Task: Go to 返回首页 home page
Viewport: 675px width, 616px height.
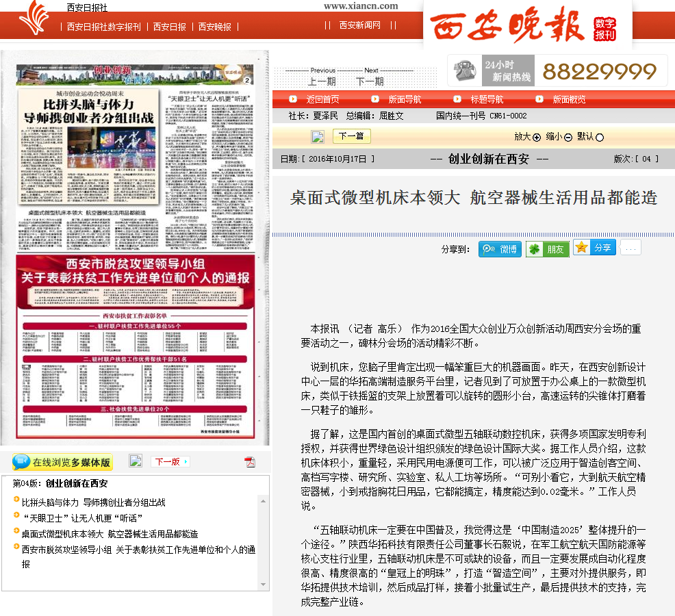Action: coord(322,99)
